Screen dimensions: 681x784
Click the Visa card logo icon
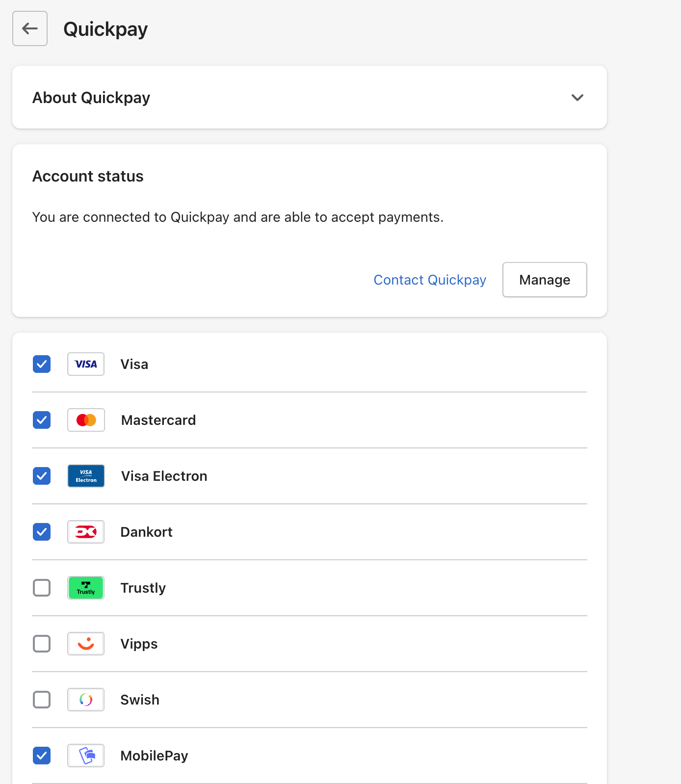[x=86, y=364]
